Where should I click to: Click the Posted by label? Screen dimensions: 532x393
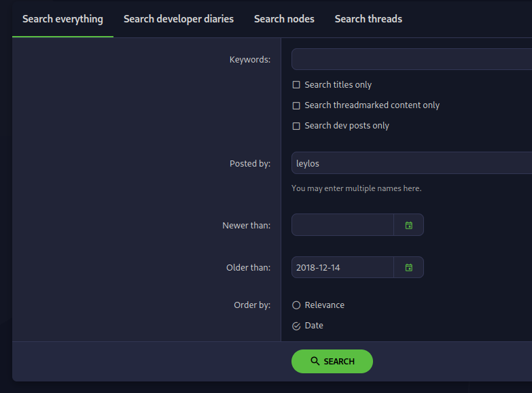point(250,164)
